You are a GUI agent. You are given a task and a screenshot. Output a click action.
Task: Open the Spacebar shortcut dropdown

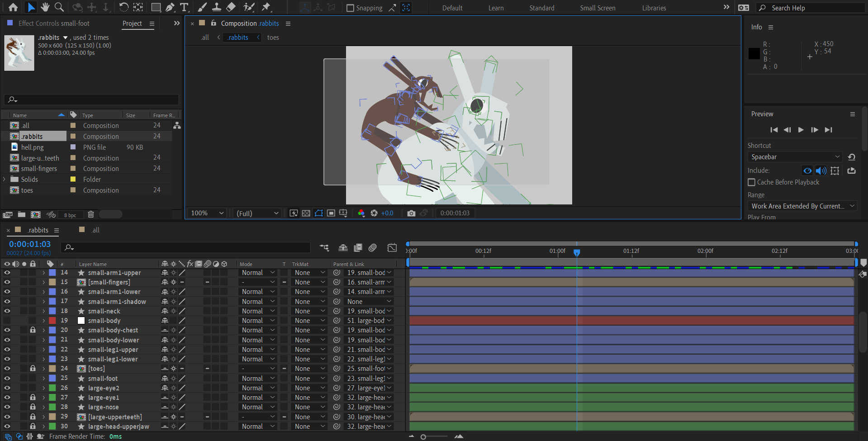(x=794, y=157)
